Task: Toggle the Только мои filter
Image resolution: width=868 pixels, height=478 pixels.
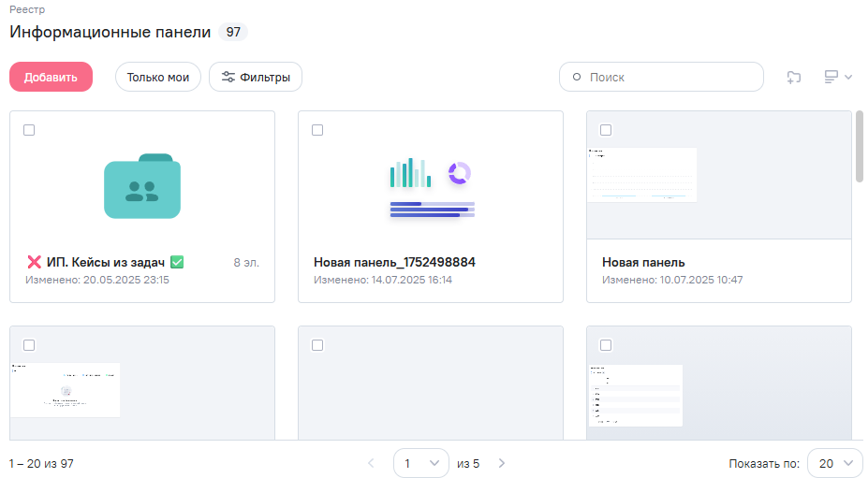Action: click(x=157, y=78)
